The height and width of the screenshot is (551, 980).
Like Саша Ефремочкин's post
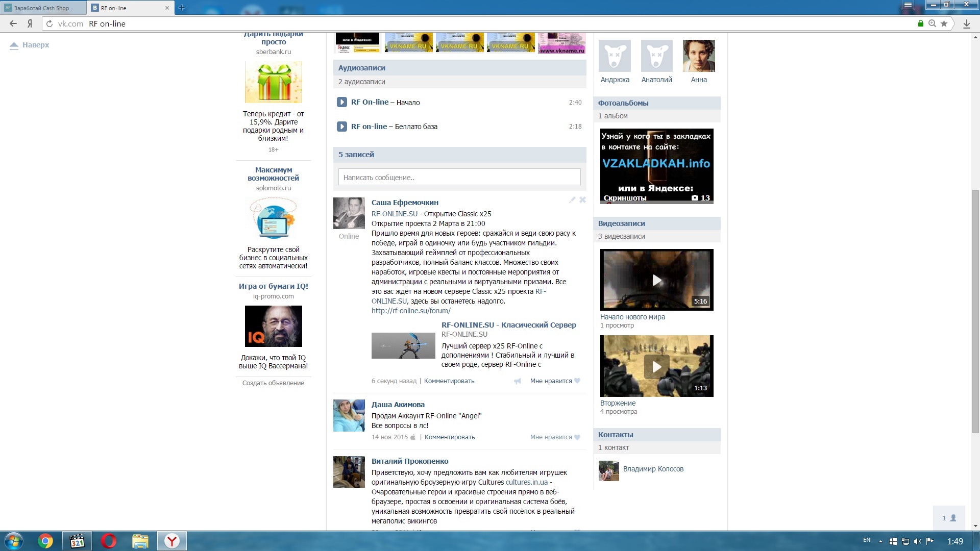pos(555,381)
